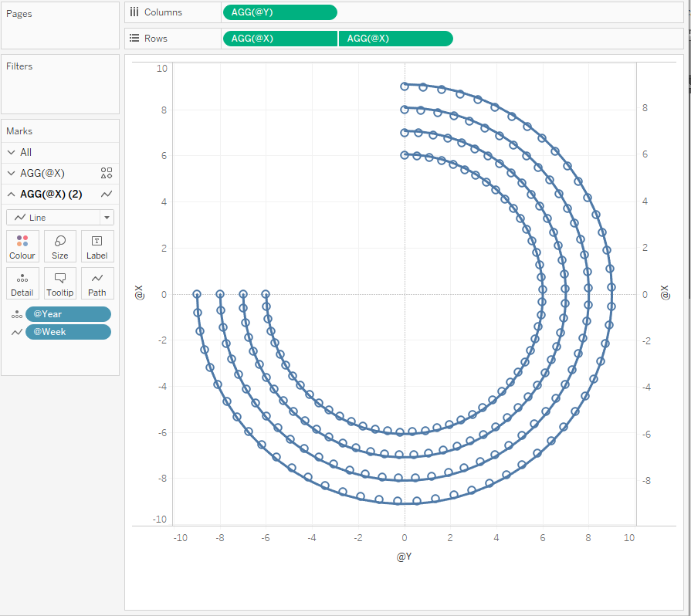Image resolution: width=691 pixels, height=616 pixels.
Task: Select the first AGG(@X) pill on Rows
Action: pyautogui.click(x=279, y=39)
